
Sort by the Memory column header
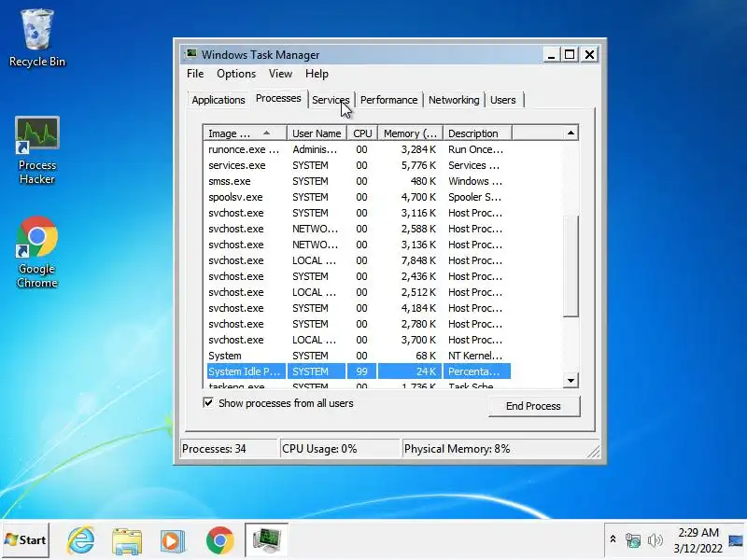[410, 133]
